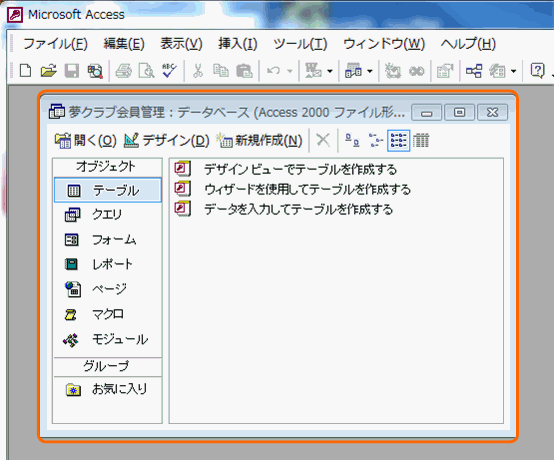Click the New database icon
554x460 pixels.
click(25, 71)
